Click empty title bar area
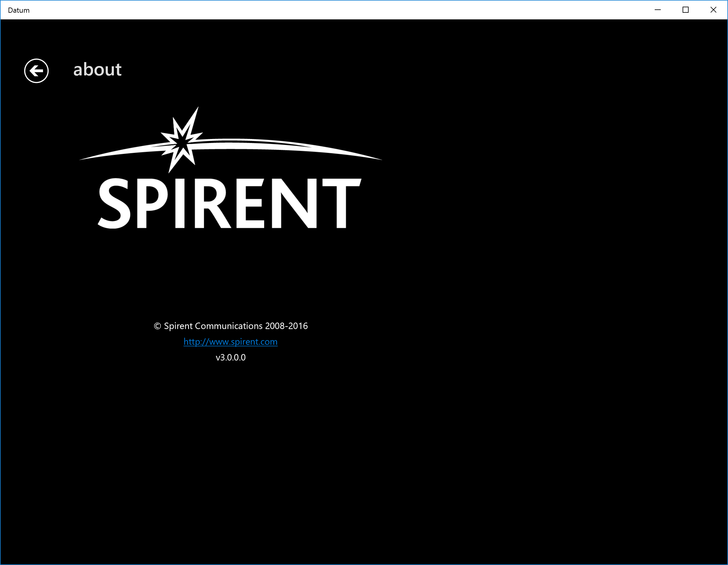 click(x=333, y=10)
